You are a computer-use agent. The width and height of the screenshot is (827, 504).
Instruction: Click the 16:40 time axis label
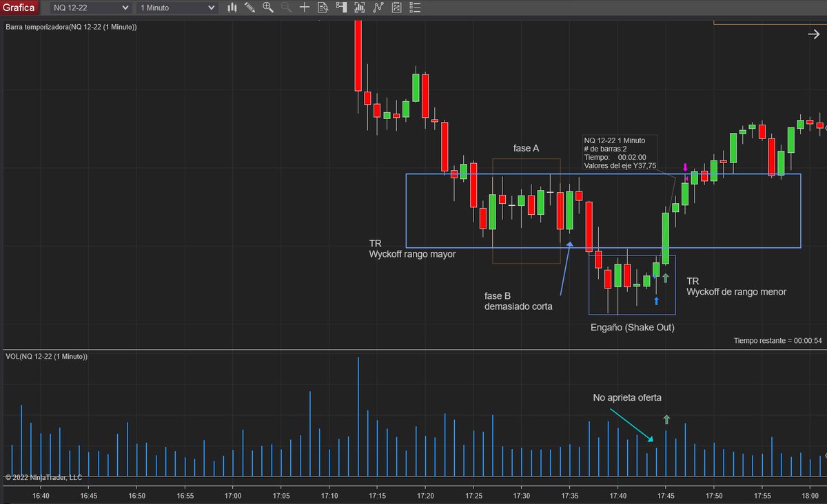pos(41,495)
